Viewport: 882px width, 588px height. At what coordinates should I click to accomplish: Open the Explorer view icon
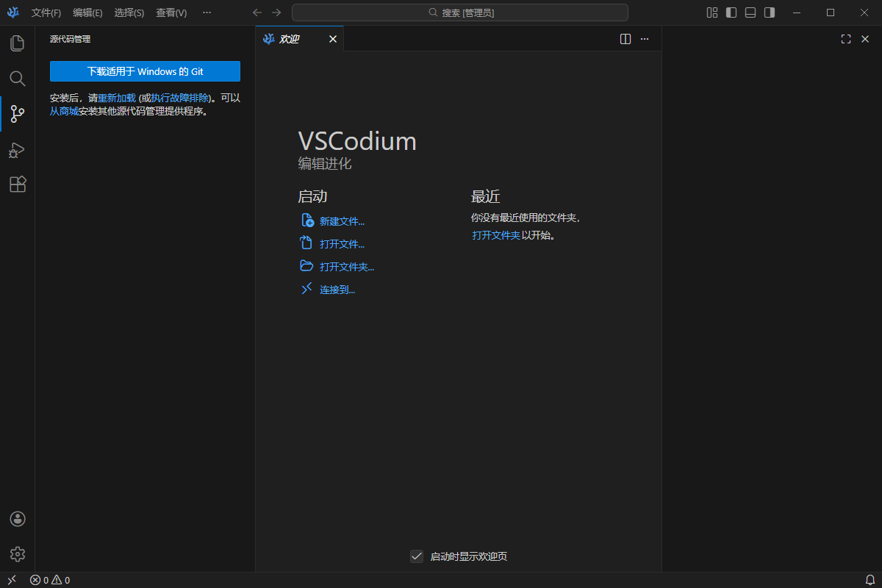18,43
